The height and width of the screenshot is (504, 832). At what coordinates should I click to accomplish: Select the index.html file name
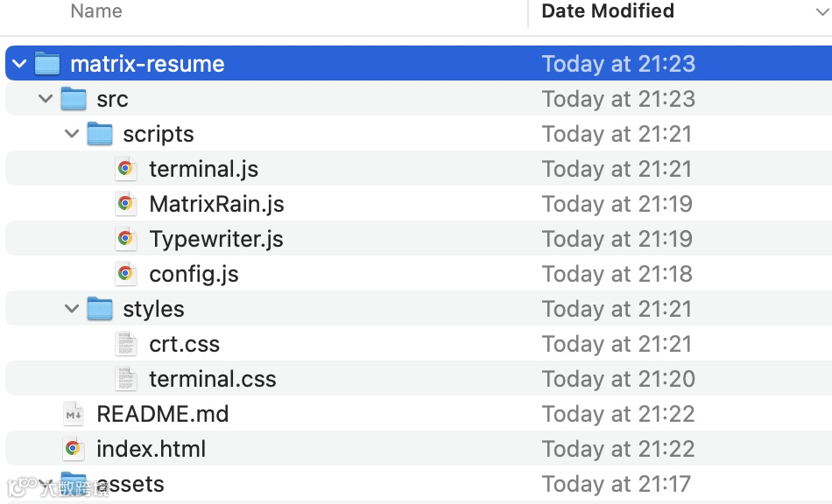pos(151,449)
